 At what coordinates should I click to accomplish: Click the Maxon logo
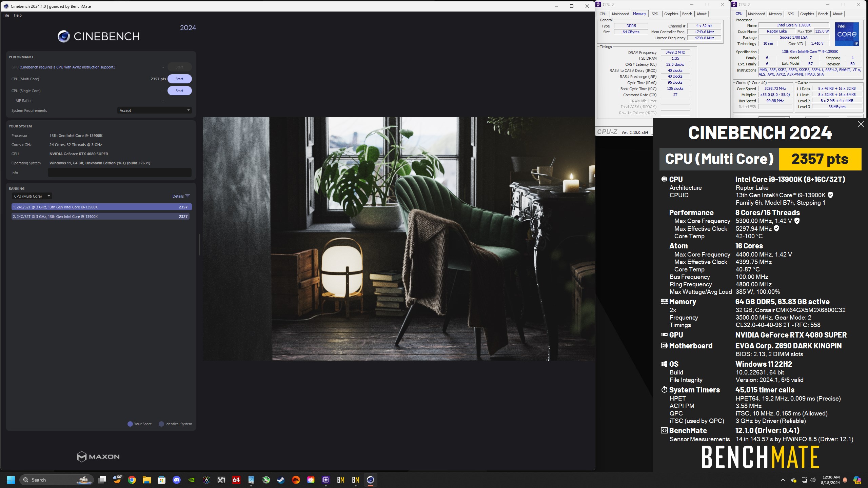point(98,456)
